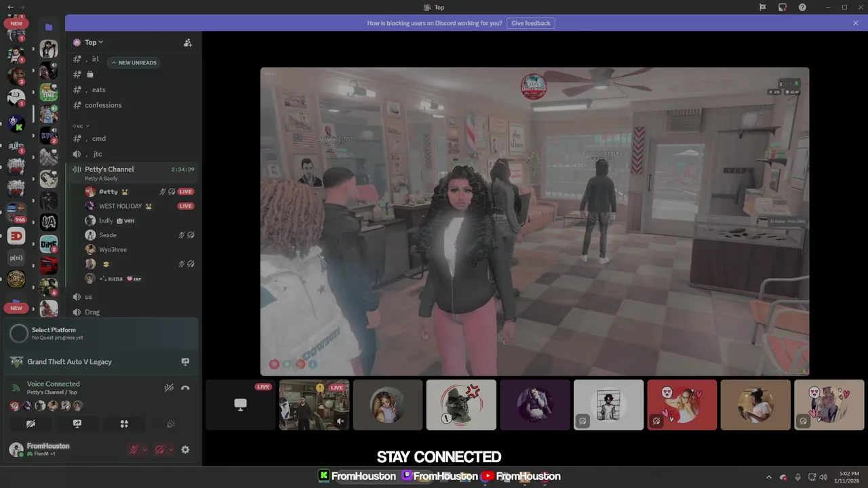Click WEST HOLIDAY's LIVE badge
This screenshot has height=488, width=868.
[x=185, y=206]
